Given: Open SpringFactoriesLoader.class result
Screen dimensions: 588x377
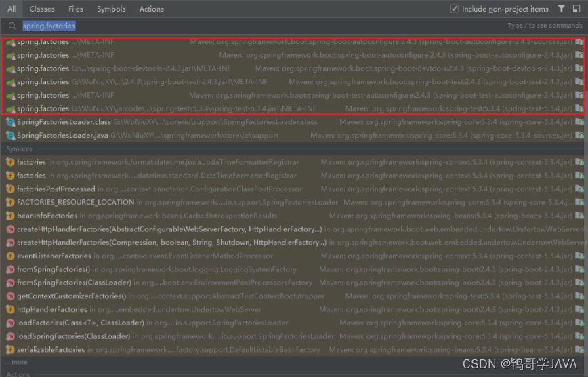Looking at the screenshot, I should [x=294, y=122].
